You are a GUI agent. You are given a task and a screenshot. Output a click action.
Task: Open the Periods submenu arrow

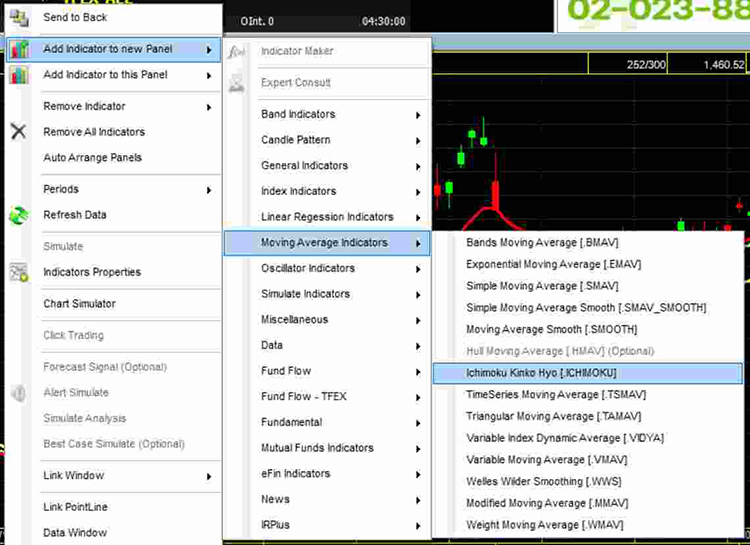pyautogui.click(x=209, y=190)
